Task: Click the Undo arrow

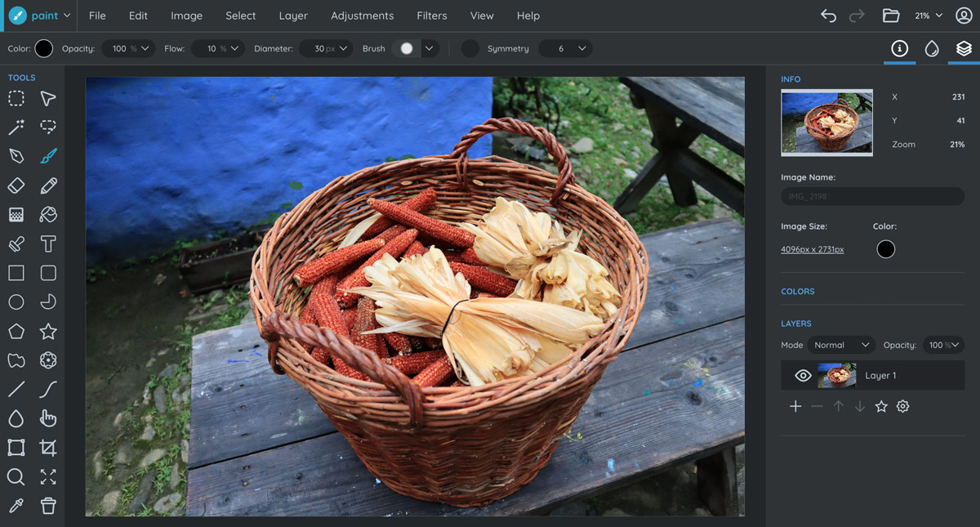Action: coord(828,16)
